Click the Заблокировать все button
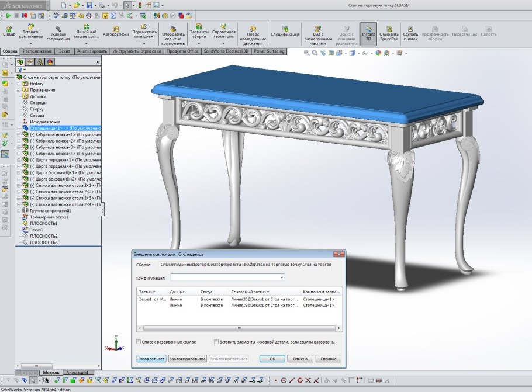This screenshot has width=532, height=392. click(x=187, y=359)
